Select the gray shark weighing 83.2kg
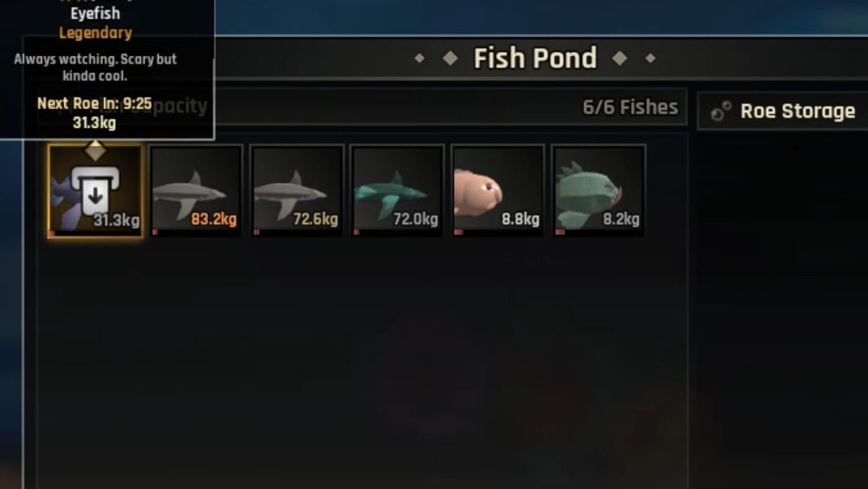 [196, 191]
